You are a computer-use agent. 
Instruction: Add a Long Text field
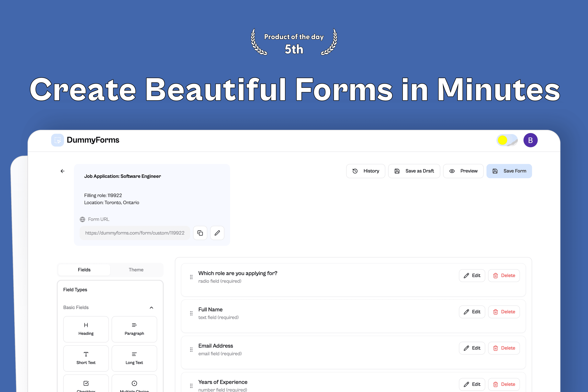pos(134,358)
